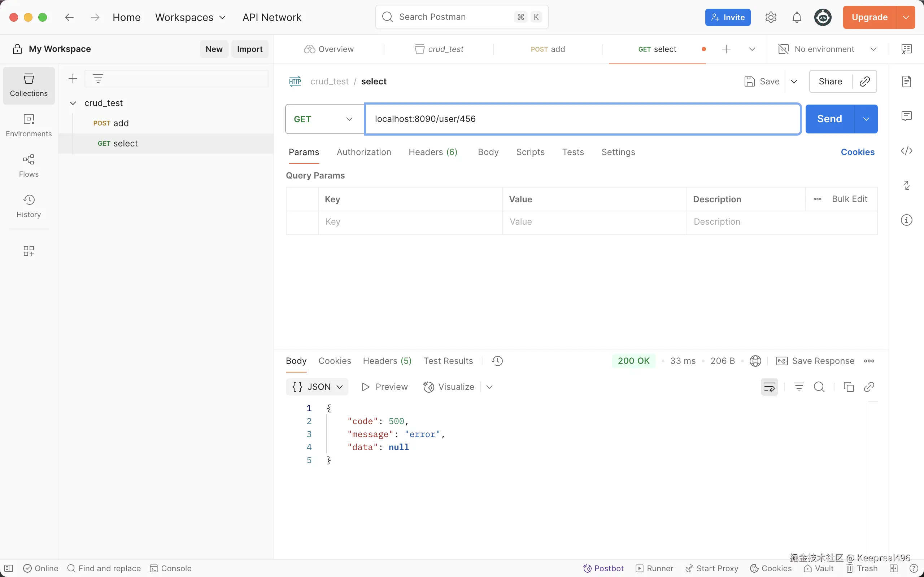The width and height of the screenshot is (924, 577).
Task: Switch to the Headers (6) request tab
Action: pos(433,152)
